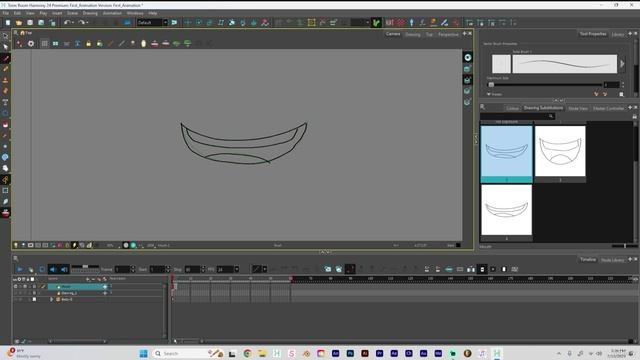This screenshot has height=360, width=640.
Task: Collapse the Presets section in Tool Properties
Action: tap(489, 94)
